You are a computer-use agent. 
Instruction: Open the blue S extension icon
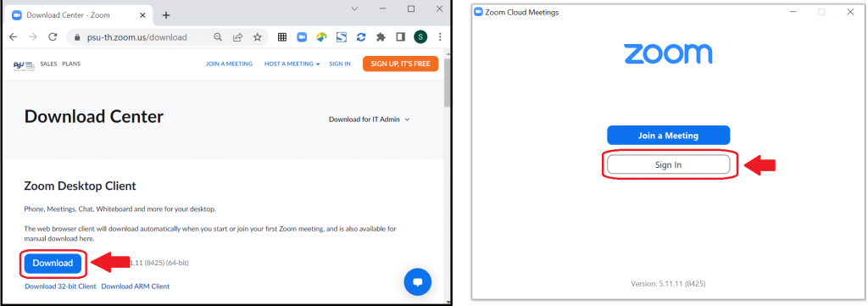pyautogui.click(x=341, y=37)
